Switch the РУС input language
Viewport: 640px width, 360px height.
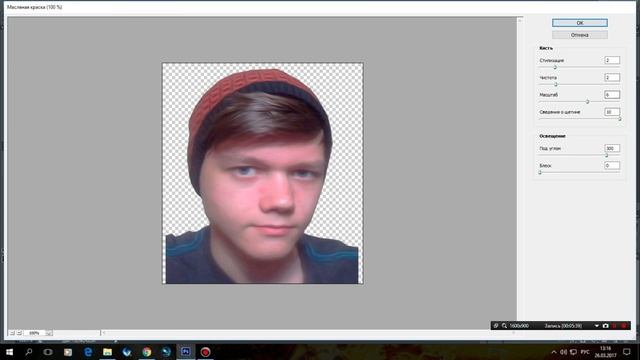click(585, 352)
